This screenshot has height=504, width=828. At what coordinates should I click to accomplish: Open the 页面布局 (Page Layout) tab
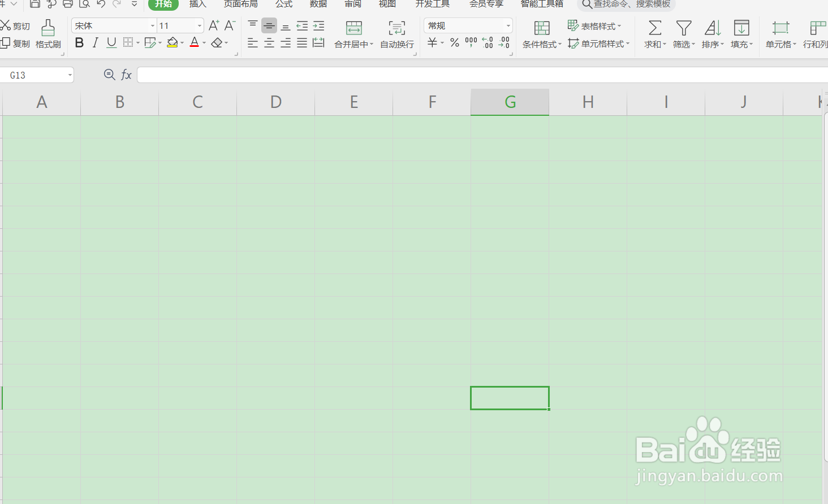coord(240,4)
